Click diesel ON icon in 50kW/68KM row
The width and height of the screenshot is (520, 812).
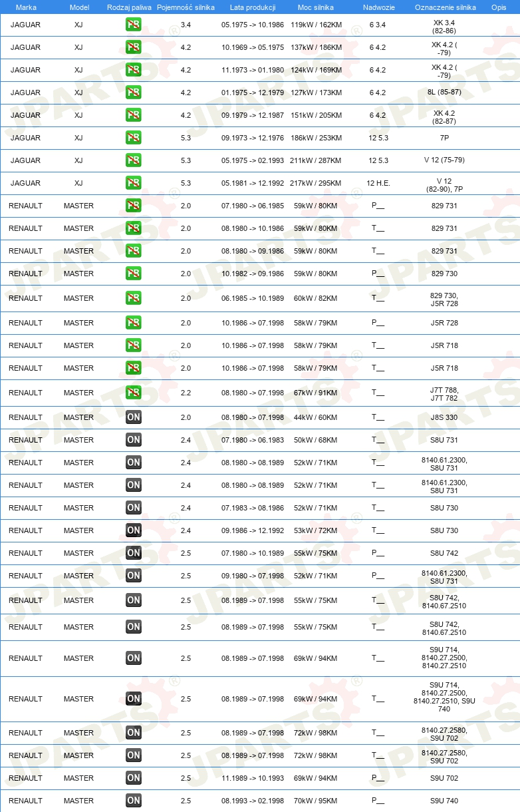click(134, 440)
